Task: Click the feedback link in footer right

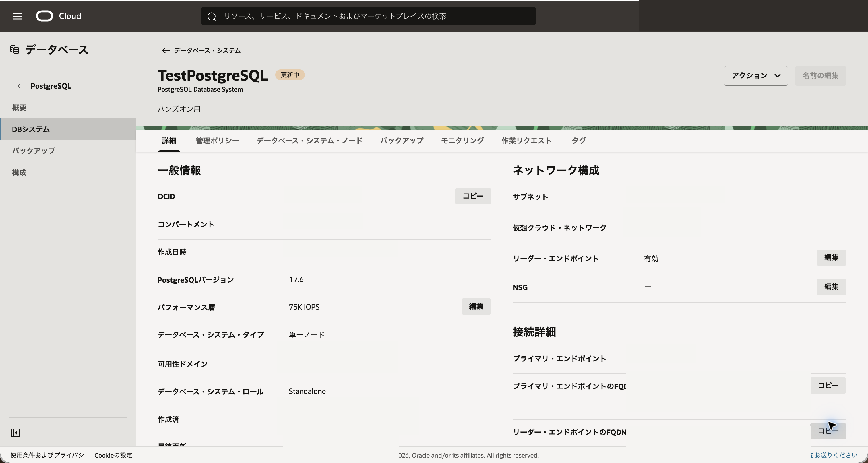Action: (834, 455)
